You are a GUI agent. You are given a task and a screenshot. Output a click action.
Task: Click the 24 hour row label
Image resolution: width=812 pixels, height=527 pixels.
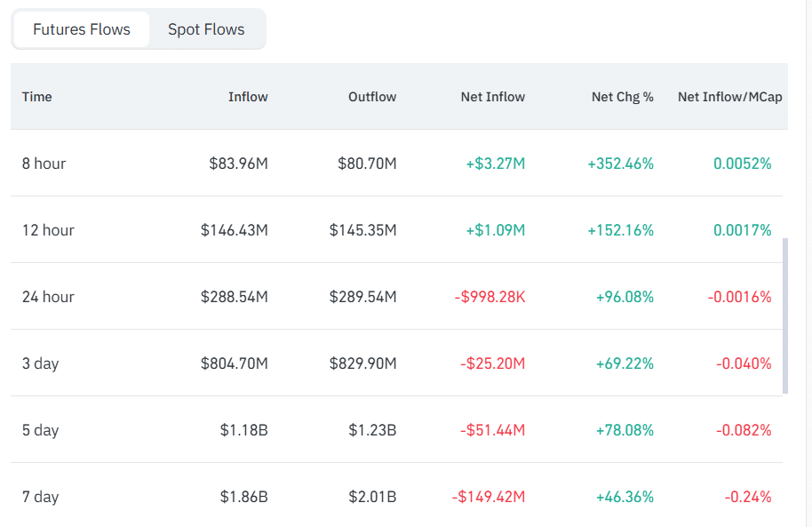tap(48, 297)
